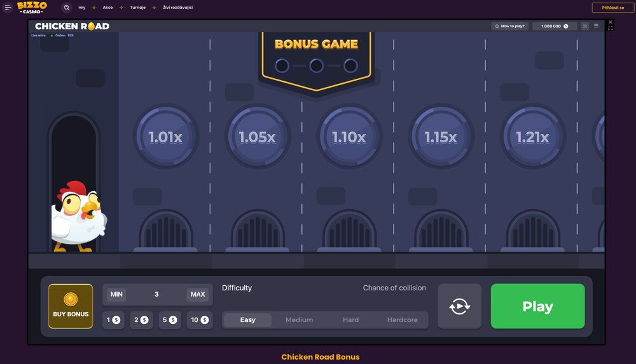Toggle the autoplay circular arrows button
The image size is (636, 364).
click(x=459, y=306)
